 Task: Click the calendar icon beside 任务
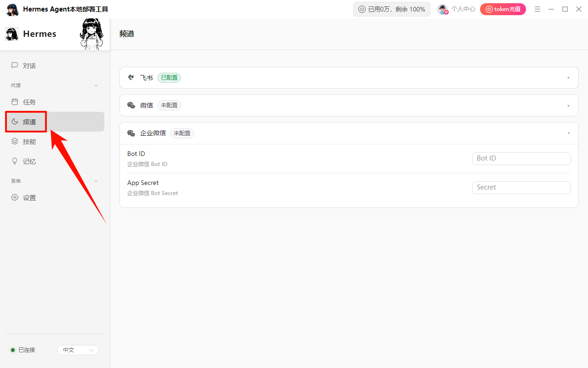coord(15,102)
